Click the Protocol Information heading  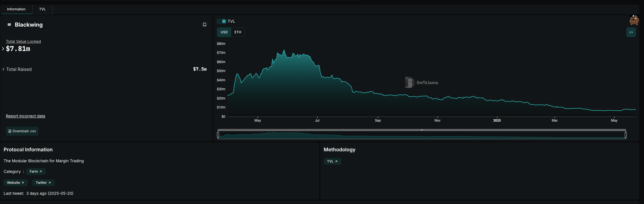[x=28, y=150]
